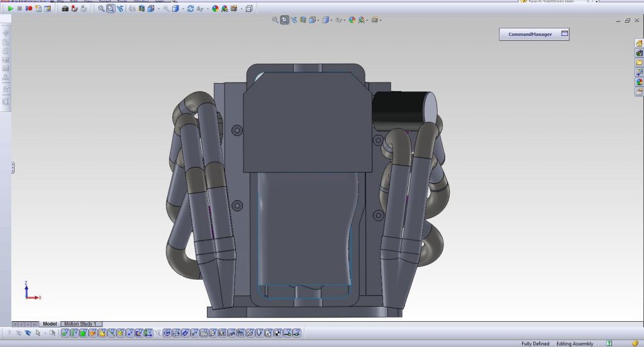Viewport: 644px width, 347px height.
Task: Expand View Settings dropdown arrow in heads-up toolbar
Action: point(381,20)
